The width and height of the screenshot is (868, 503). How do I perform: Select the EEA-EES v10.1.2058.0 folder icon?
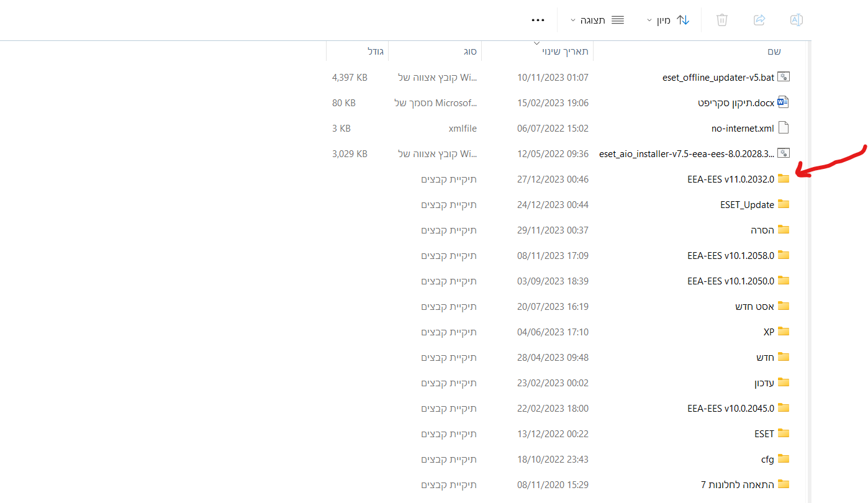click(x=784, y=255)
